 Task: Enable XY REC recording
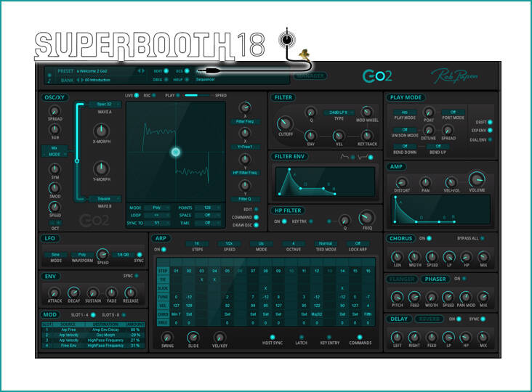point(153,96)
